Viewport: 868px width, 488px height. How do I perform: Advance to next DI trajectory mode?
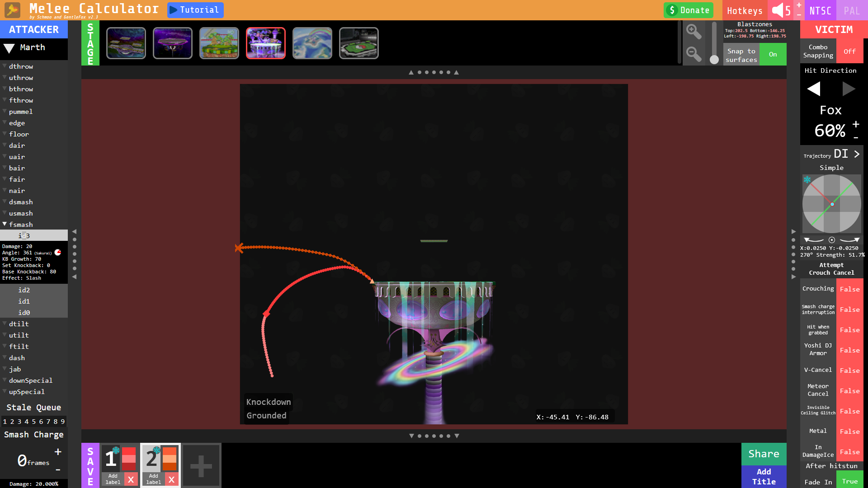click(857, 154)
